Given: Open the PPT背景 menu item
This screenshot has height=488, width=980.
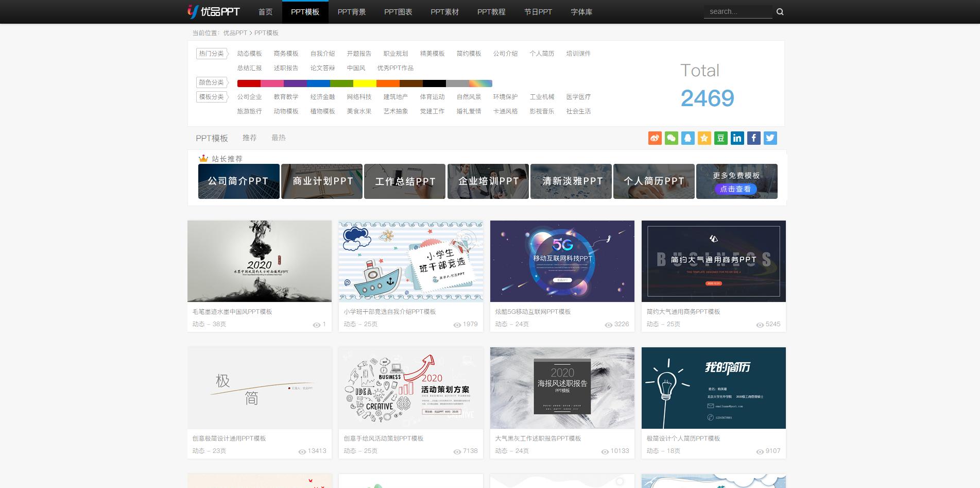Looking at the screenshot, I should point(351,12).
